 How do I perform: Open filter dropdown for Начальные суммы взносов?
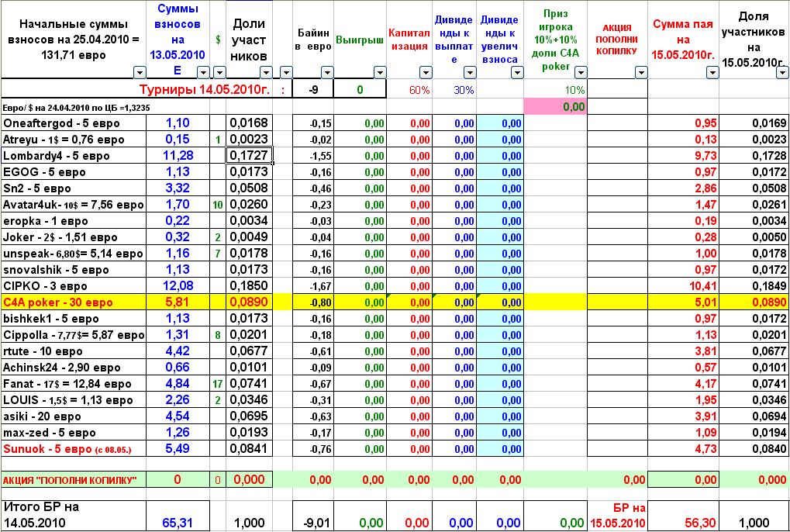(140, 73)
